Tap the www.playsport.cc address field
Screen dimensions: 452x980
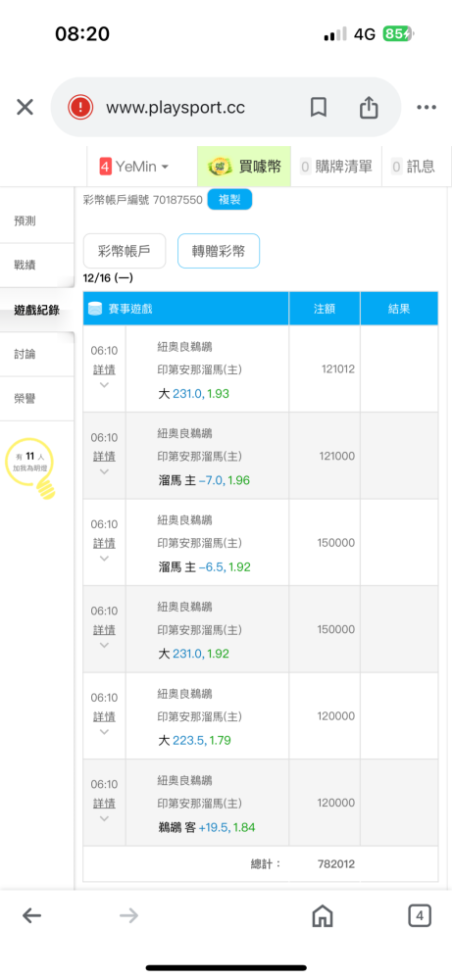[176, 108]
